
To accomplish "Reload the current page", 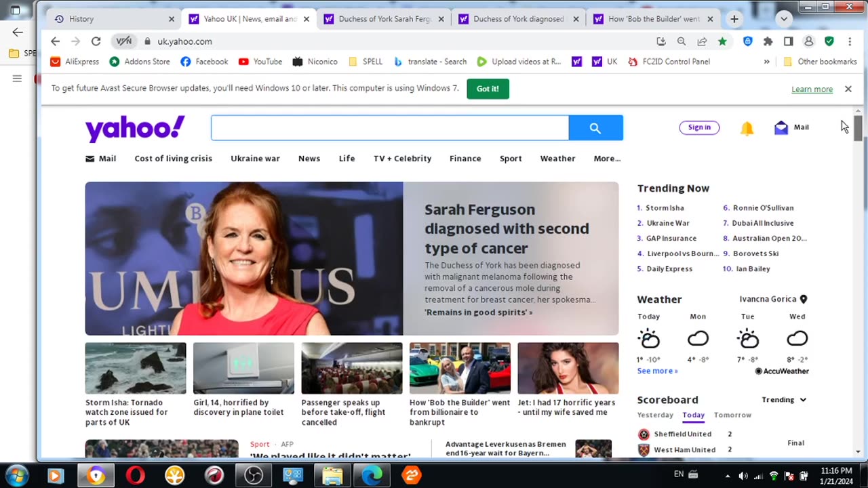I will 96,41.
